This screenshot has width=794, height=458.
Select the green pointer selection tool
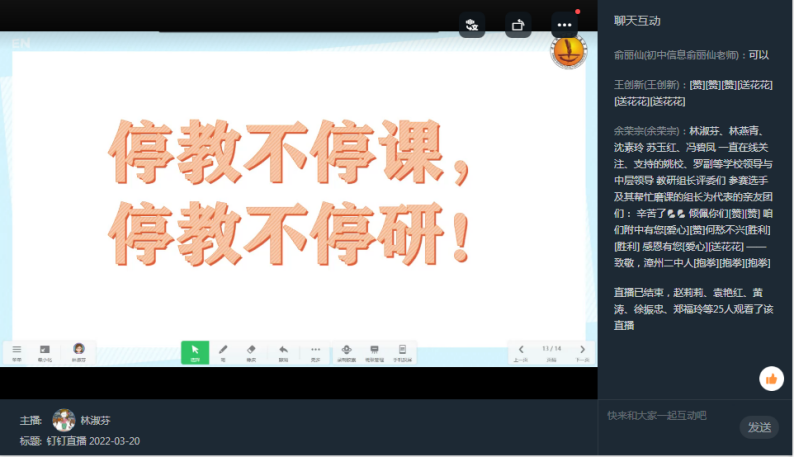pyautogui.click(x=195, y=351)
